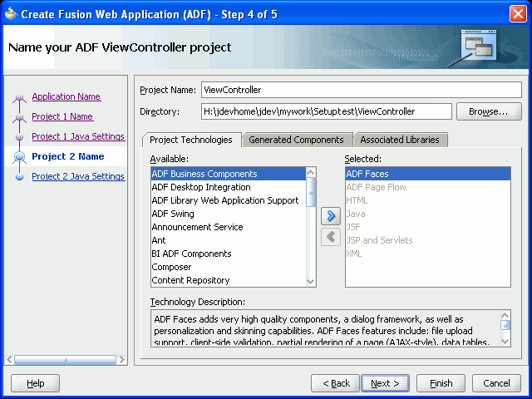Select ADF Page Flow in Selected list
The image size is (532, 399).
(428, 187)
